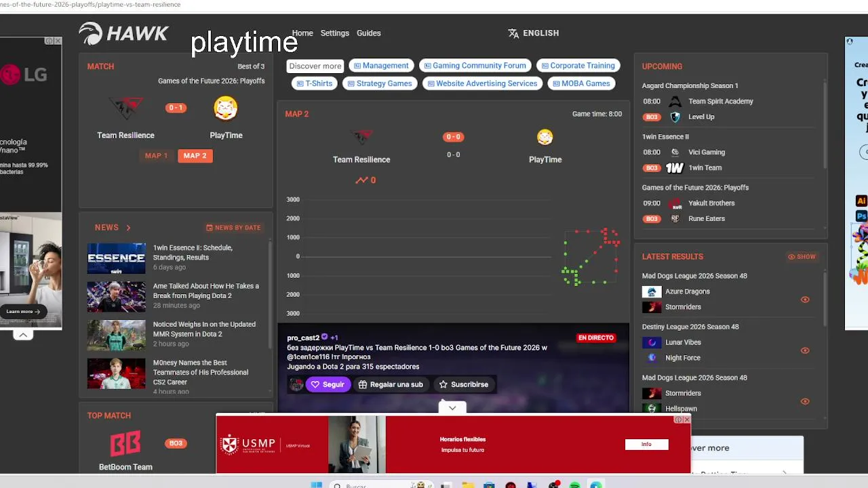Open Spotify from the taskbar
The image size is (868, 488).
(575, 485)
